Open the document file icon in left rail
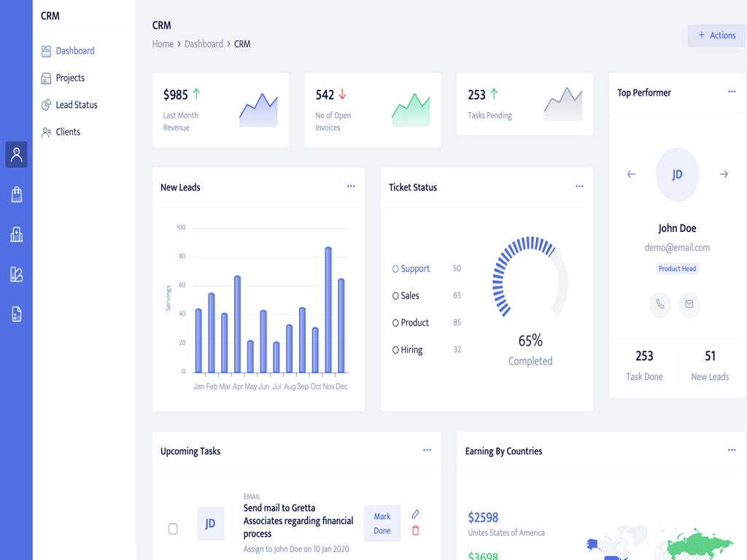This screenshot has width=747, height=560. click(x=16, y=314)
